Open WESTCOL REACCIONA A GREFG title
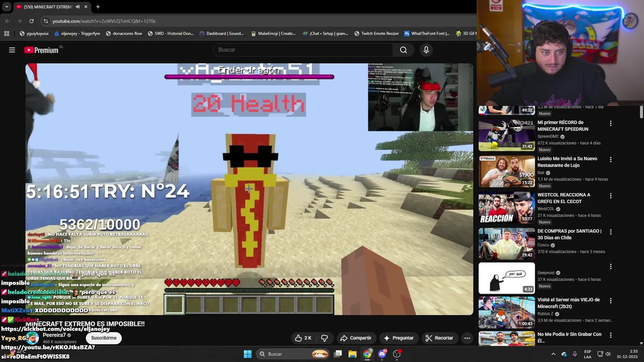 pos(564,198)
